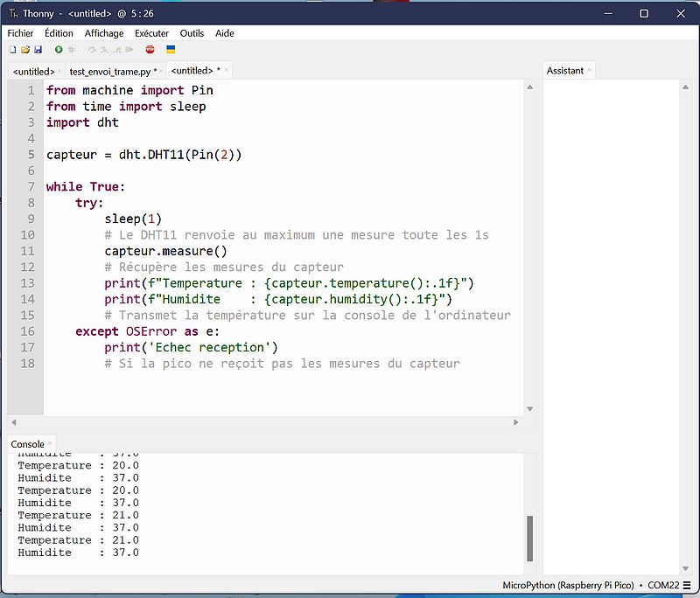Click the print Humidite f-string line
The image size is (700, 598).
click(278, 299)
